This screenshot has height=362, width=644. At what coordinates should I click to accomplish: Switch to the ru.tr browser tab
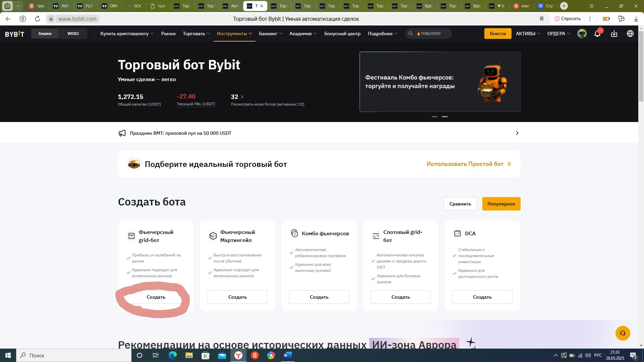click(158, 6)
